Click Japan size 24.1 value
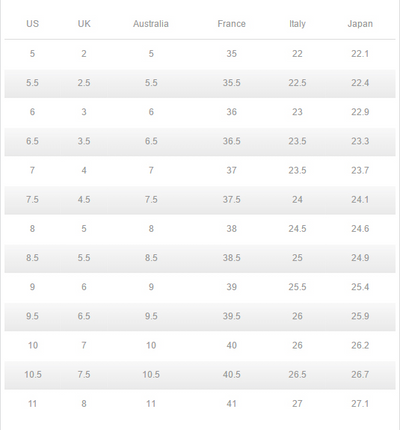 (360, 199)
